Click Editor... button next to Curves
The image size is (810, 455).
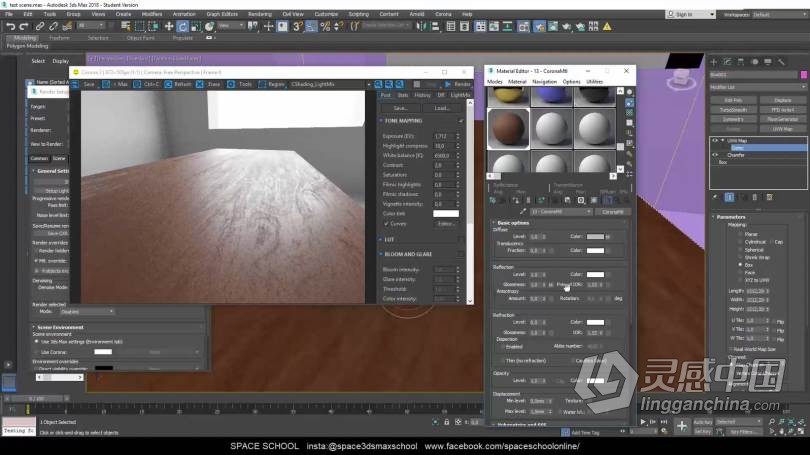click(x=446, y=224)
